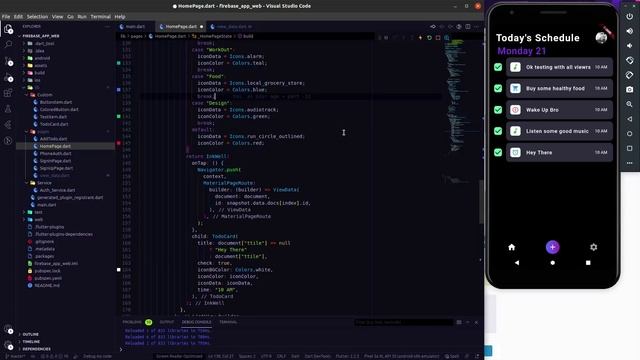Screen dimensions: 640x360
Task: Open the Accounts icon in activity bar
Action: click(8, 329)
